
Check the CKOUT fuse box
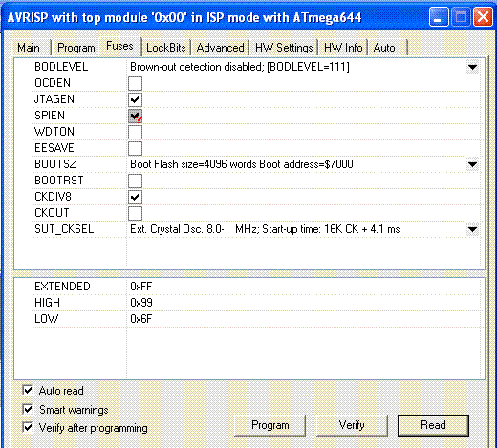pos(135,213)
